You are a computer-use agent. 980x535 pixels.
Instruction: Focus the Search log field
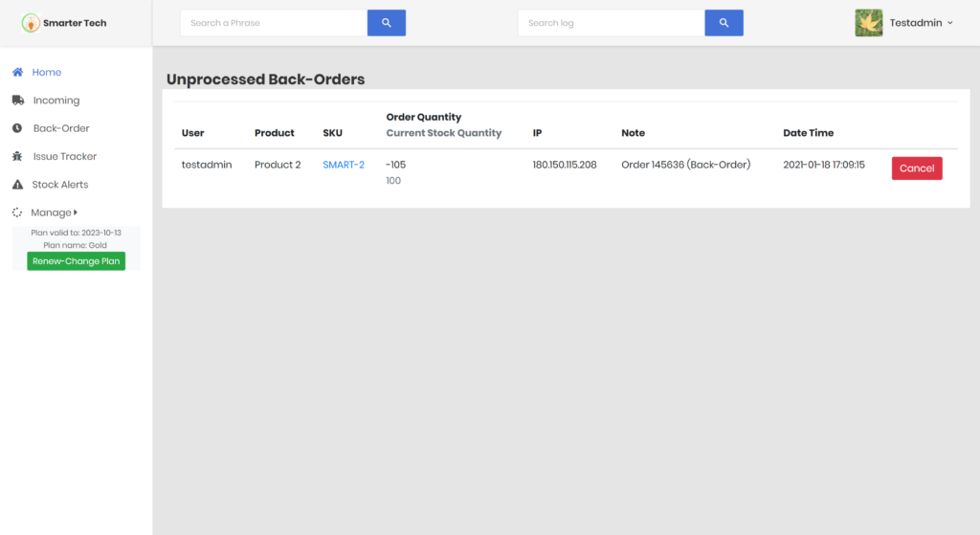tap(611, 23)
